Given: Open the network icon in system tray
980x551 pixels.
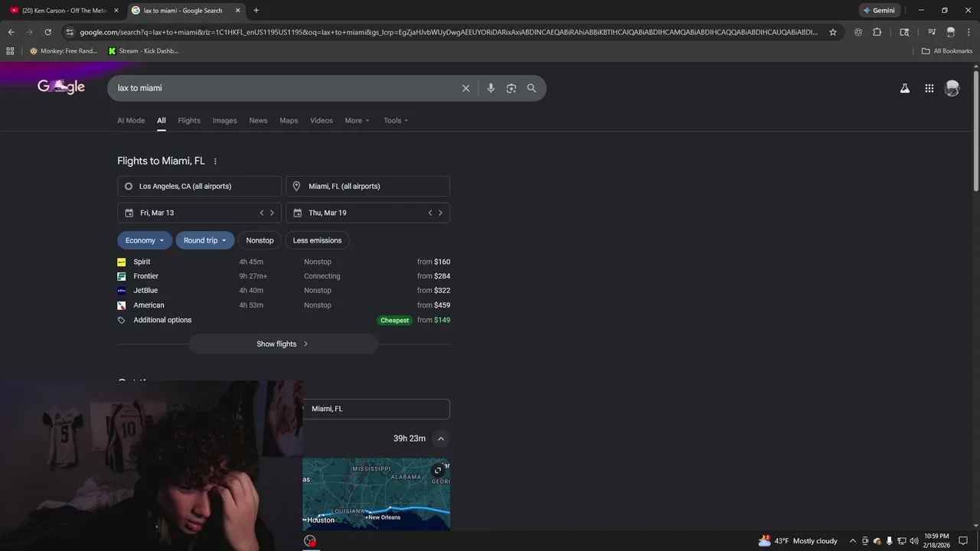Looking at the screenshot, I should coord(902,541).
